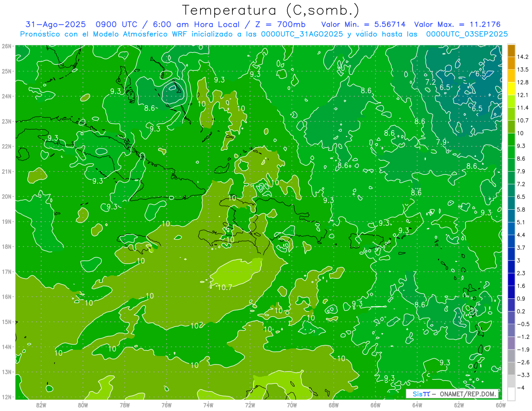Click the "26N" latitude axis label
532x411 pixels.
pos(7,46)
